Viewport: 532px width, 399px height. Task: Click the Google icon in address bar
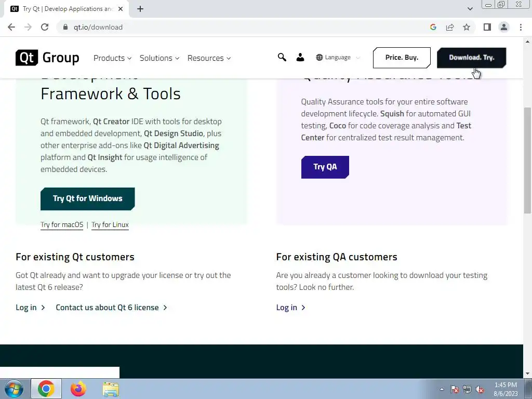[x=433, y=27]
